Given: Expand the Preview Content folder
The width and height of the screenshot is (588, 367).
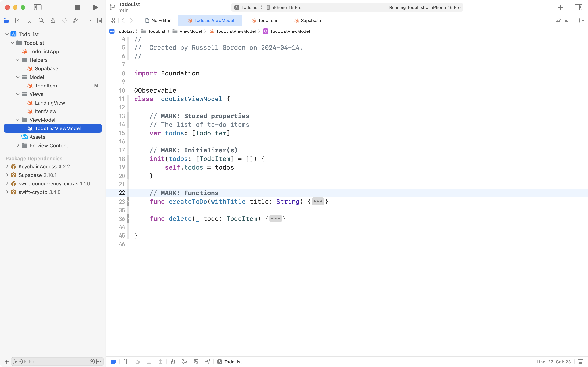Looking at the screenshot, I should coord(18,145).
